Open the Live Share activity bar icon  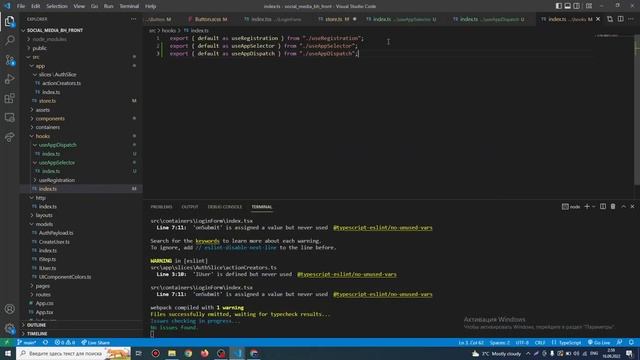(9, 137)
